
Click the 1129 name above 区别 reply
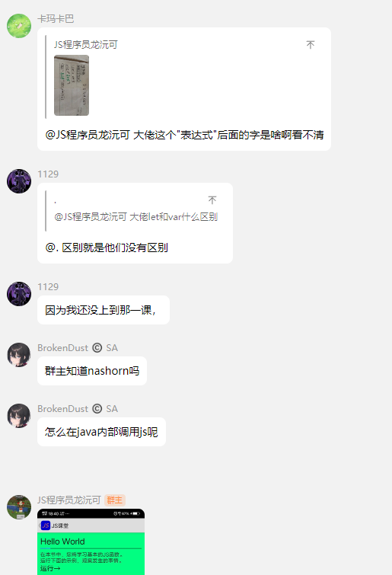pyautogui.click(x=48, y=174)
